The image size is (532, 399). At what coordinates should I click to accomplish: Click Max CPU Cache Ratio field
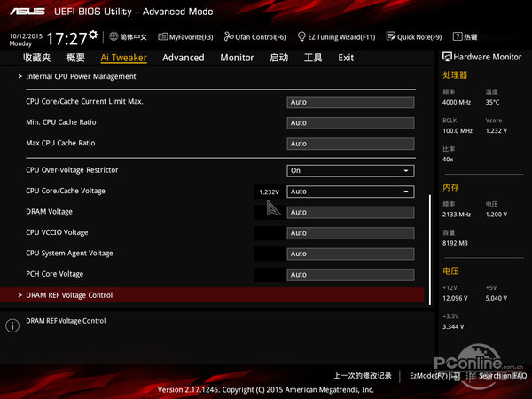tap(350, 144)
